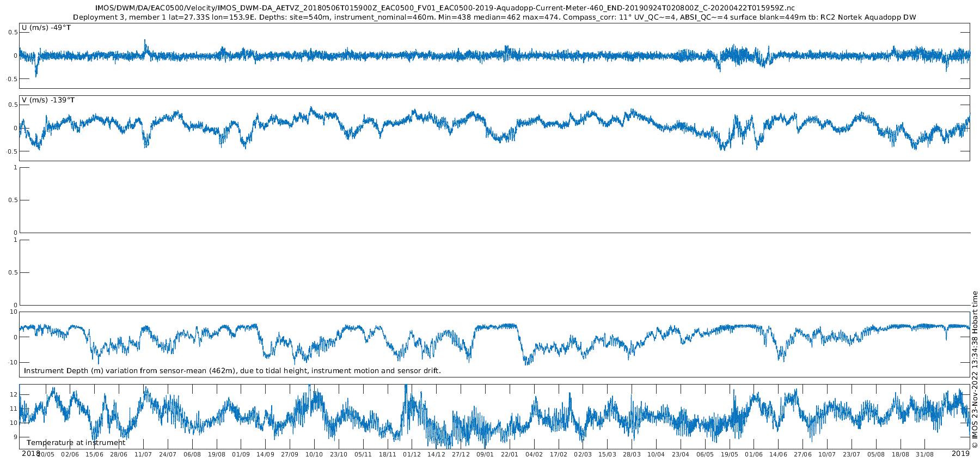
Task: Click the '02/06' date tick
Action: pyautogui.click(x=70, y=455)
